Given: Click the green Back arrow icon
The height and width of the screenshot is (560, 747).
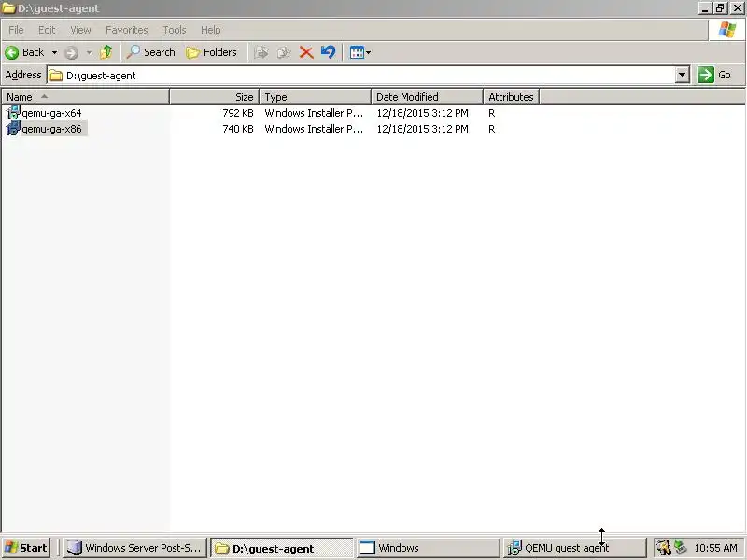Looking at the screenshot, I should [12, 52].
